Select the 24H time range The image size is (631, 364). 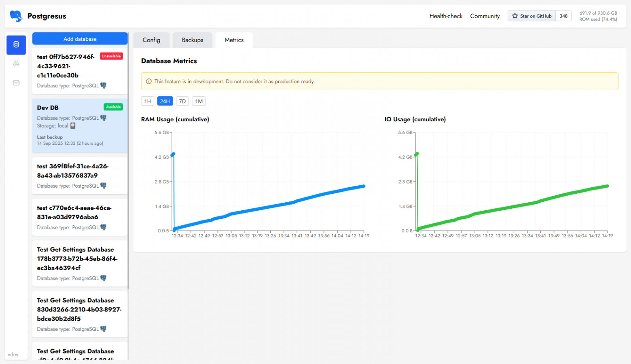165,101
